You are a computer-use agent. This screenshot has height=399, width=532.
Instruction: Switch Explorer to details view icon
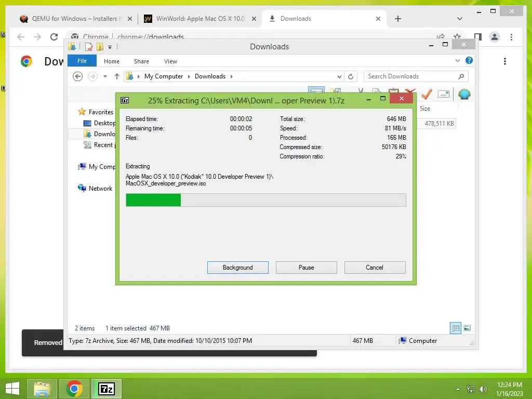coord(456,328)
